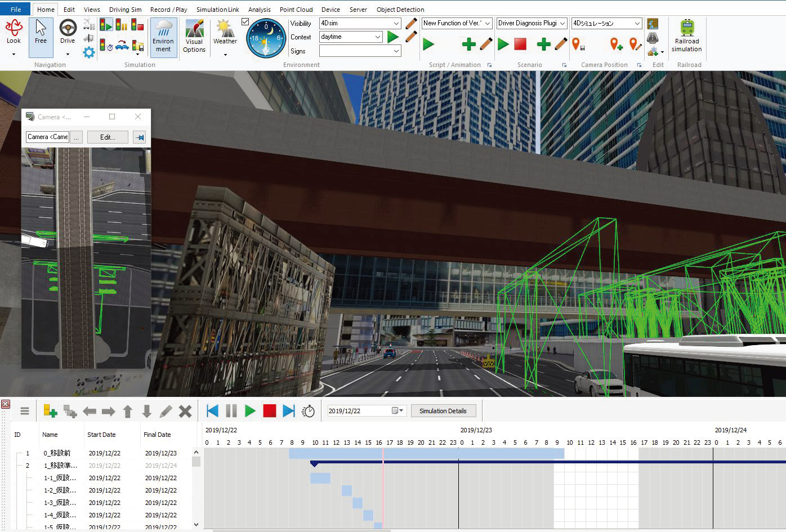Image resolution: width=786 pixels, height=532 pixels.
Task: Start traffic simulation with green play light
Action: tap(106, 24)
